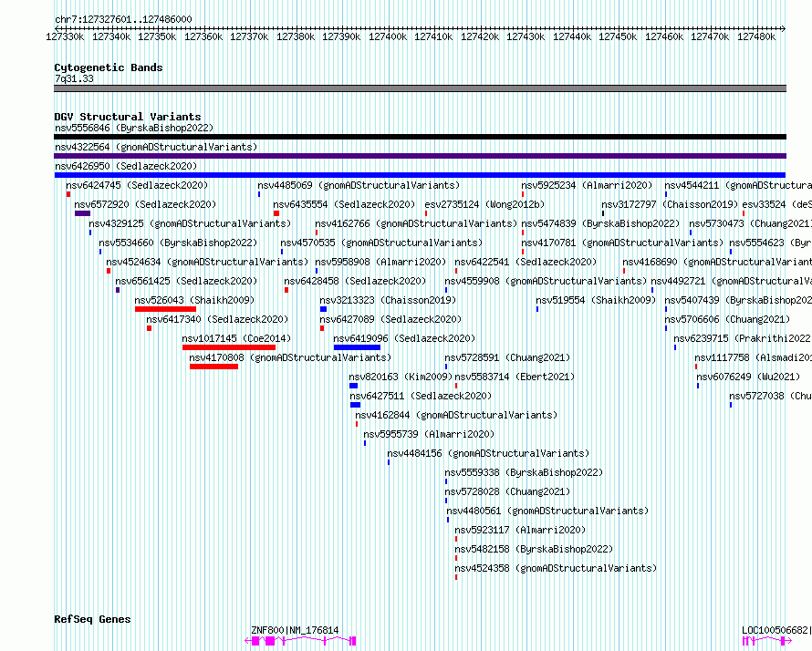
Task: Click label nsv5407439 (ByrskaBishop2022)
Action: pos(738,300)
